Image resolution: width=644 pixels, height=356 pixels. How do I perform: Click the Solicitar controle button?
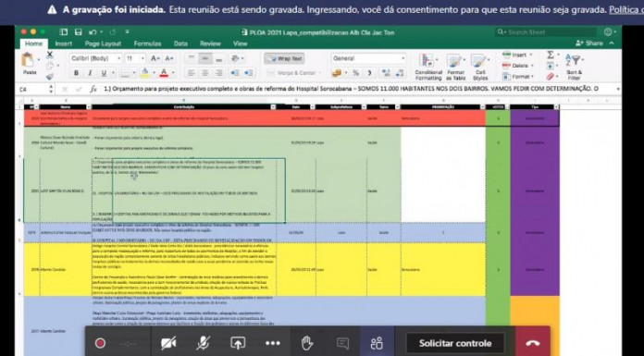coord(454,343)
